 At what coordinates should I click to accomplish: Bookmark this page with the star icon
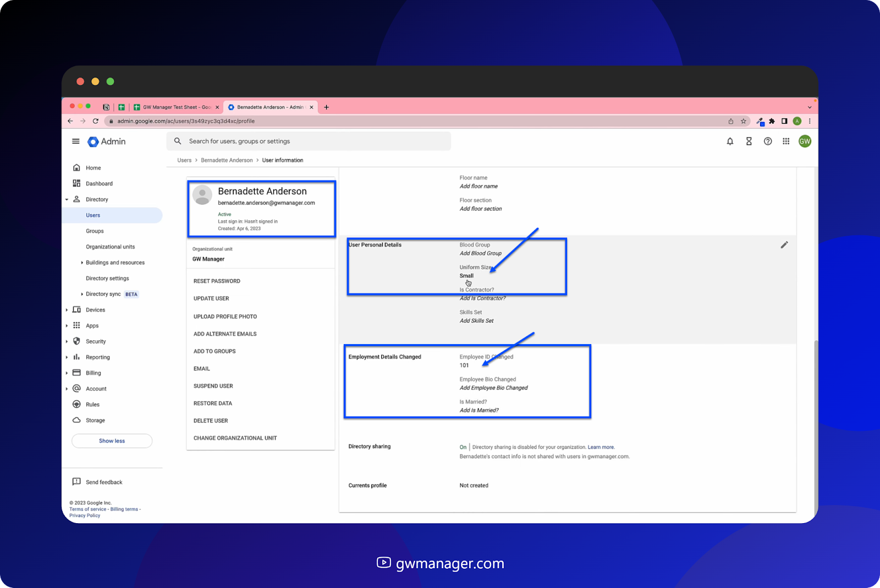[x=744, y=121]
